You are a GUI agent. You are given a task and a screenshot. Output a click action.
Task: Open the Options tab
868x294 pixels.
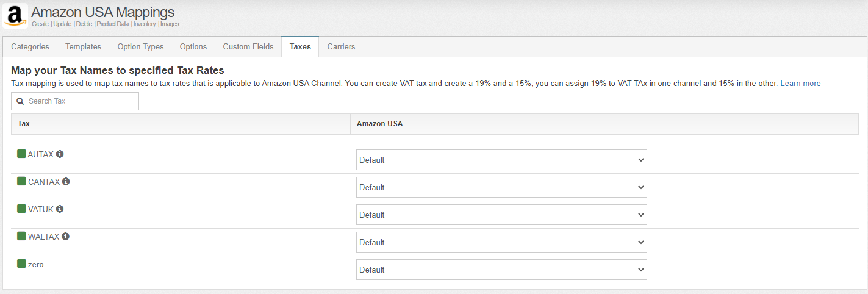193,47
